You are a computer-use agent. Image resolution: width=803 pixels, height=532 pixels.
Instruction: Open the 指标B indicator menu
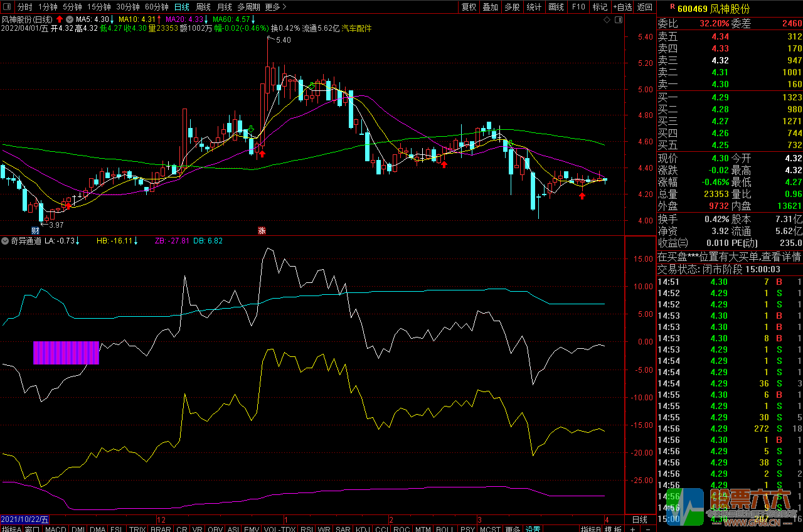point(590,529)
